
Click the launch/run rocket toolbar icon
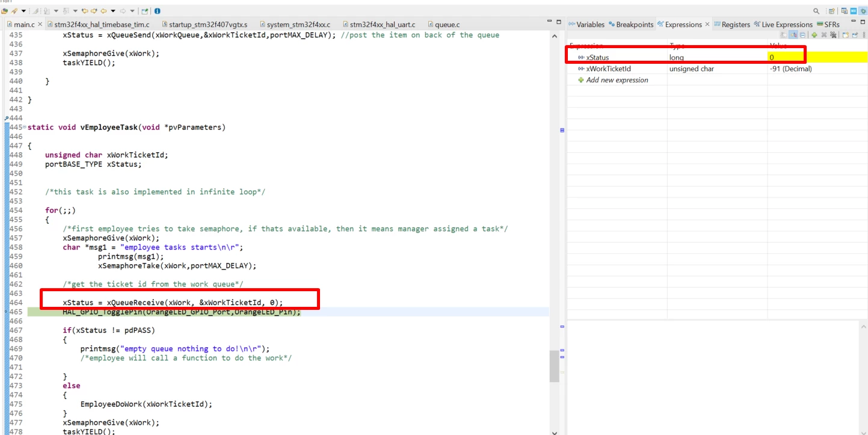[x=14, y=11]
